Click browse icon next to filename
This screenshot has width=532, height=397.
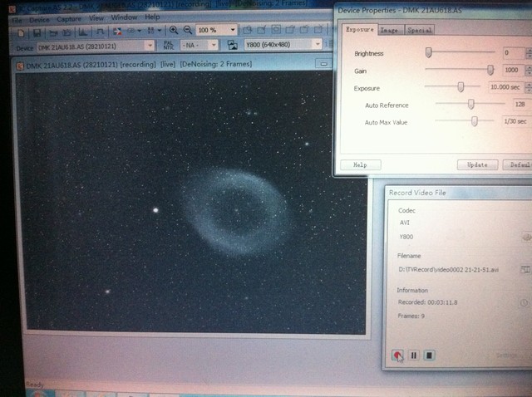point(524,269)
